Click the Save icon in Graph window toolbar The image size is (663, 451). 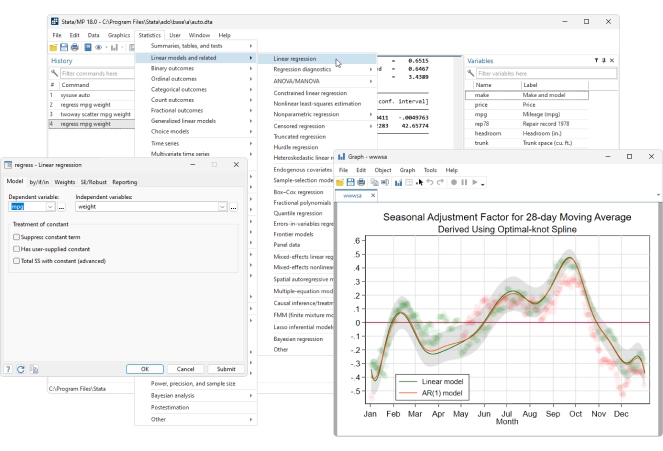click(350, 183)
